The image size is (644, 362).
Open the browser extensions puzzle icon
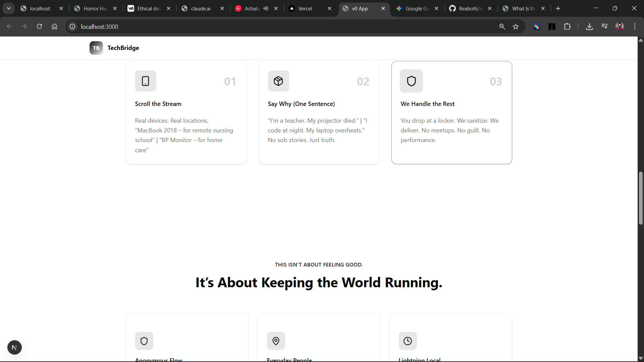pyautogui.click(x=567, y=27)
